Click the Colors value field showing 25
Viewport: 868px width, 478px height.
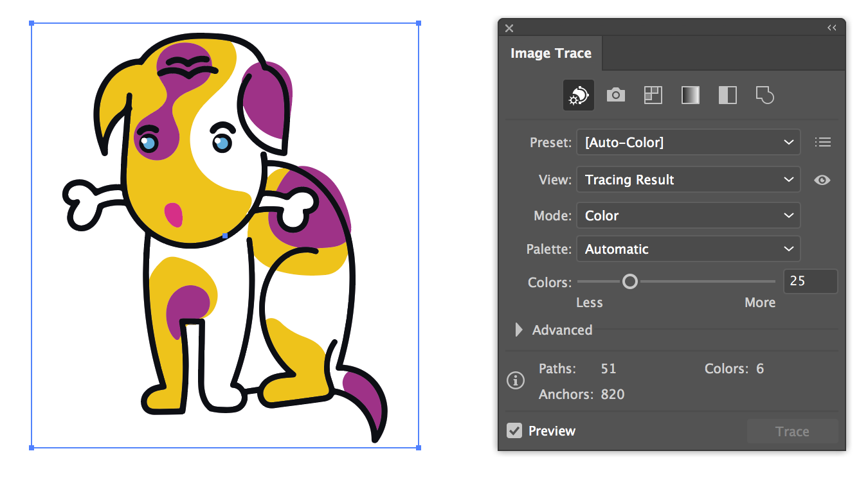point(809,281)
